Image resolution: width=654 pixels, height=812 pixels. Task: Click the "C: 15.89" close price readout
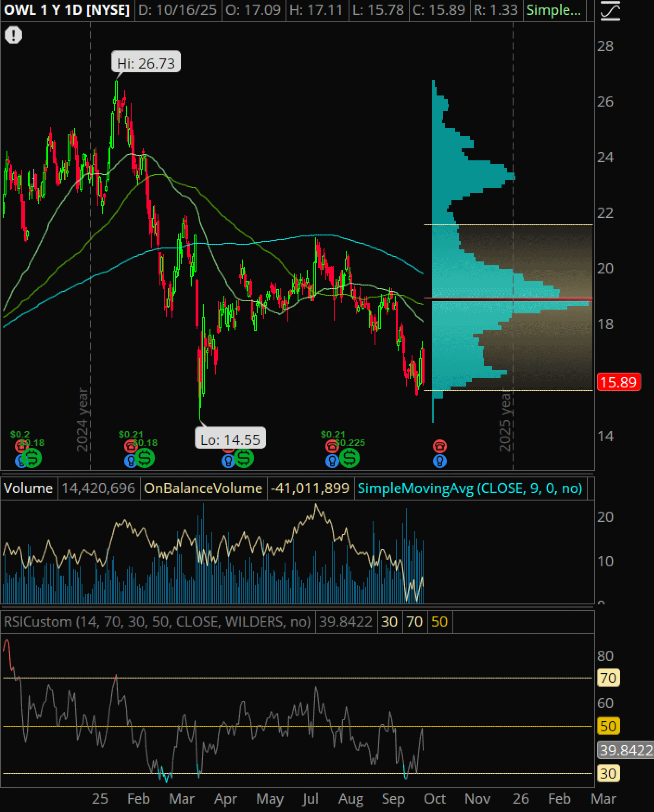(439, 10)
